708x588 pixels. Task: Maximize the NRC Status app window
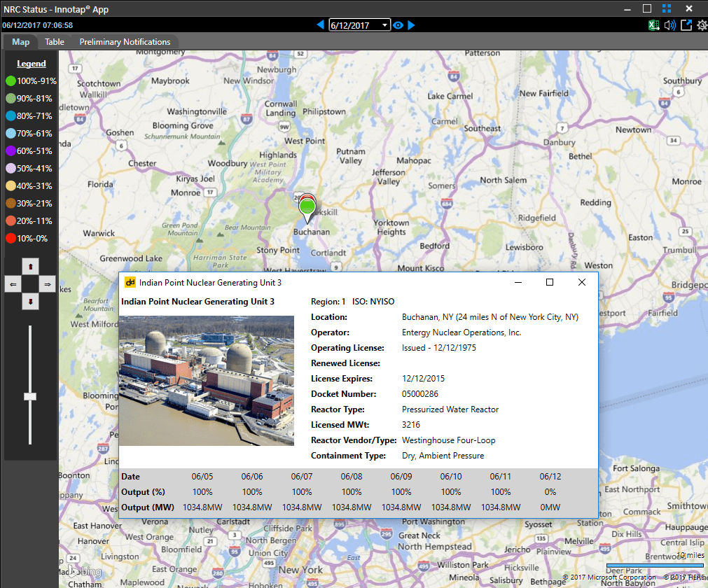[647, 8]
